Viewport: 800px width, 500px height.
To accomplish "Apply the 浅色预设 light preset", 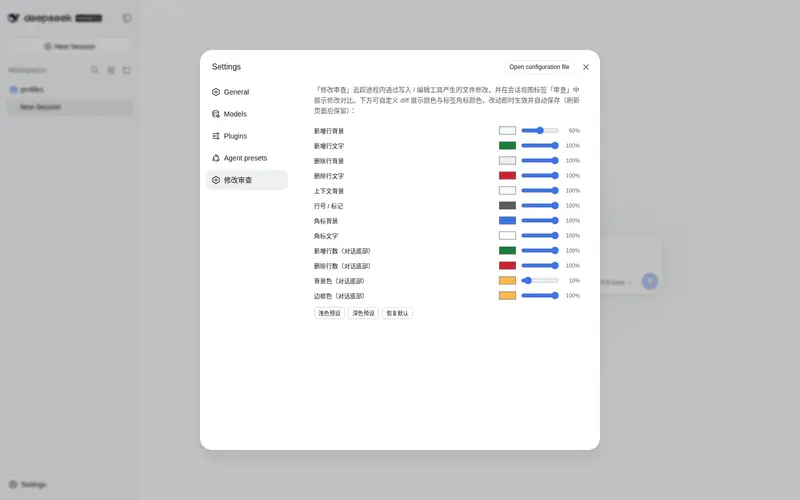I will (x=329, y=313).
